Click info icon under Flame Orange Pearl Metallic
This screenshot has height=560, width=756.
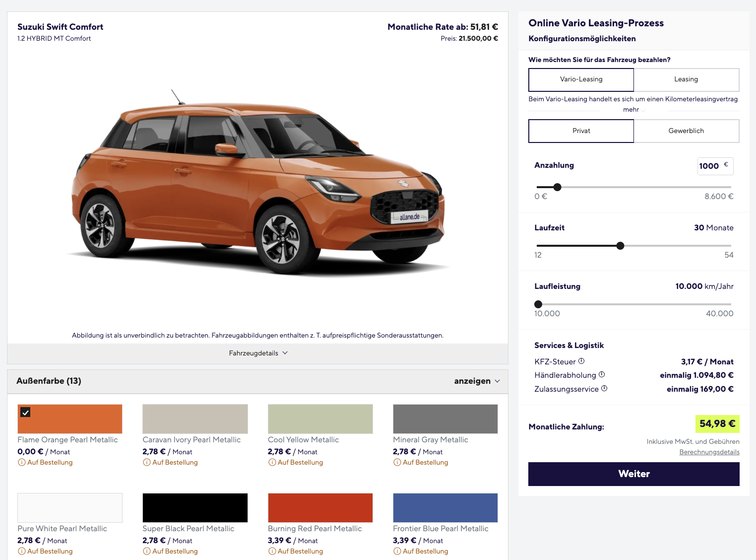tap(22, 463)
